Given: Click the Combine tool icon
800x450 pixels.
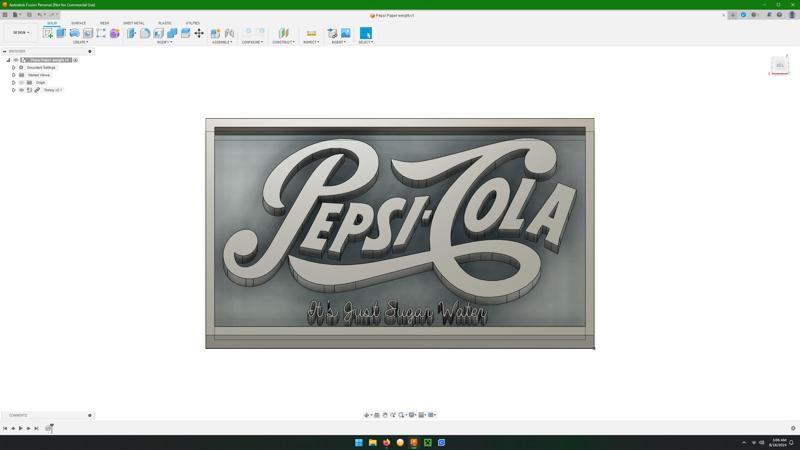Looking at the screenshot, I should [172, 33].
